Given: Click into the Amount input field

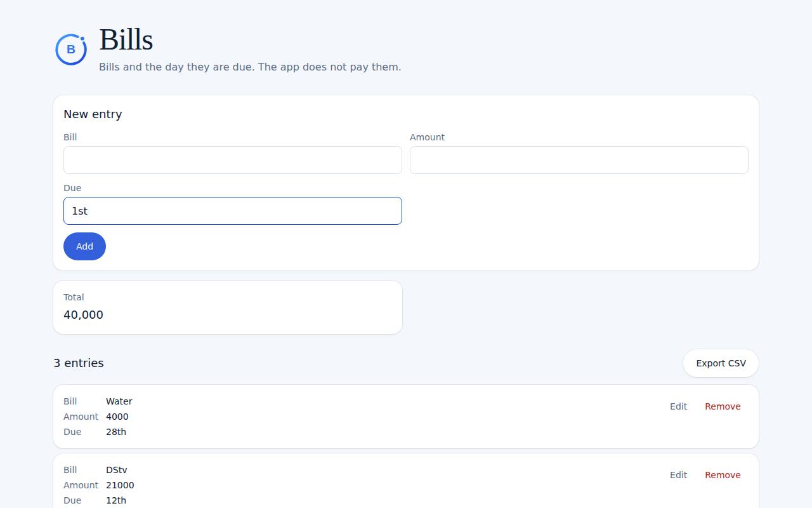Looking at the screenshot, I should coord(579,160).
